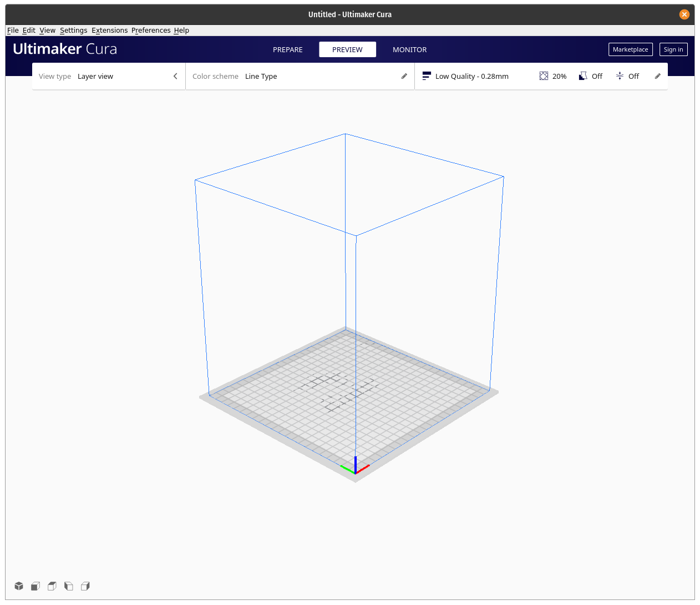Click the Low Quality profile layers icon
Image resolution: width=700 pixels, height=605 pixels.
point(427,76)
